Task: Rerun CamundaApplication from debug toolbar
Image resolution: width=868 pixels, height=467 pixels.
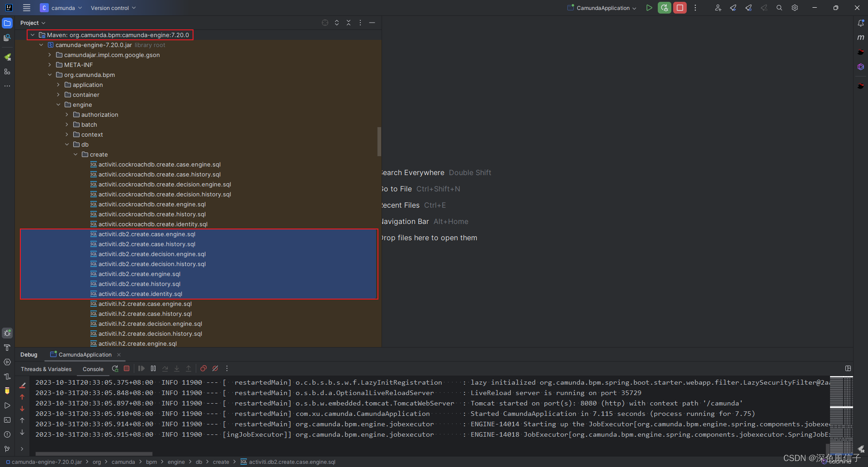Action: 115,368
